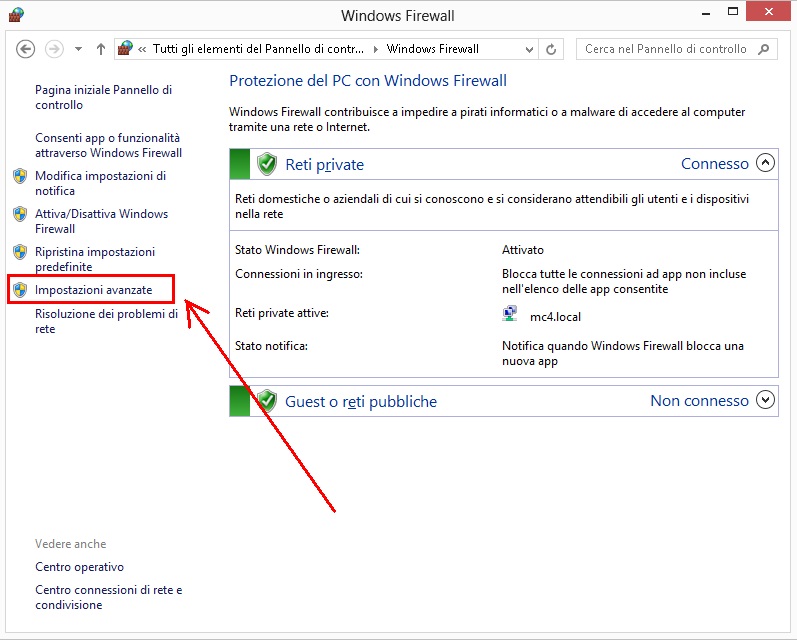Open the address bar history dropdown
Screen dimensions: 797x640
pos(529,49)
